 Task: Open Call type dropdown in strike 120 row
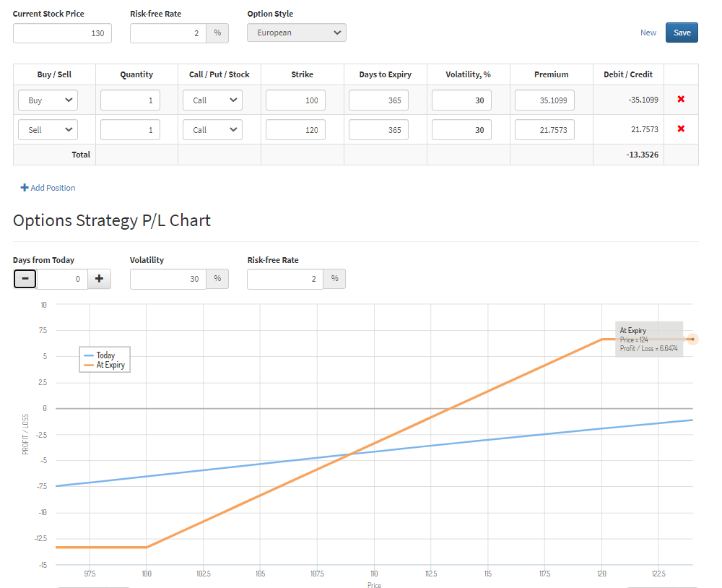pyautogui.click(x=213, y=129)
